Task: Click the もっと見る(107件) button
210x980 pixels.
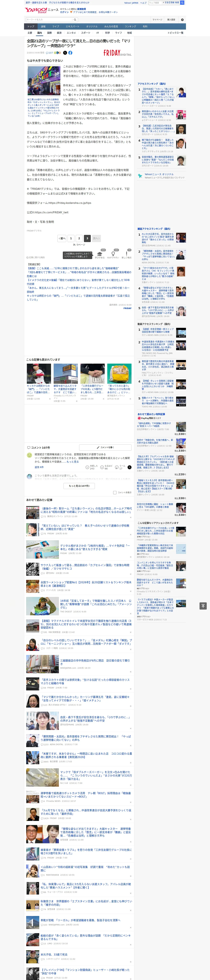Action: [x=79, y=486]
